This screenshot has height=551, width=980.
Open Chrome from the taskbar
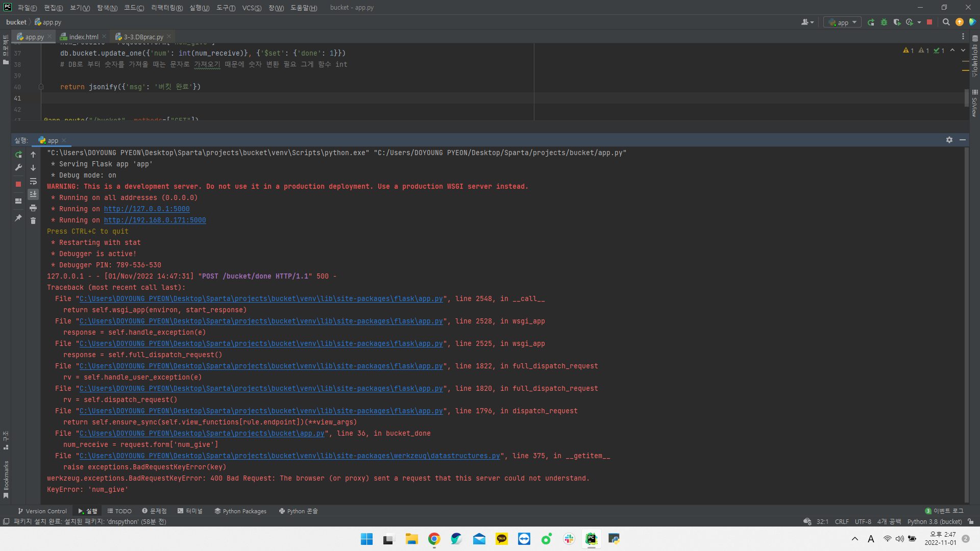[x=434, y=539]
